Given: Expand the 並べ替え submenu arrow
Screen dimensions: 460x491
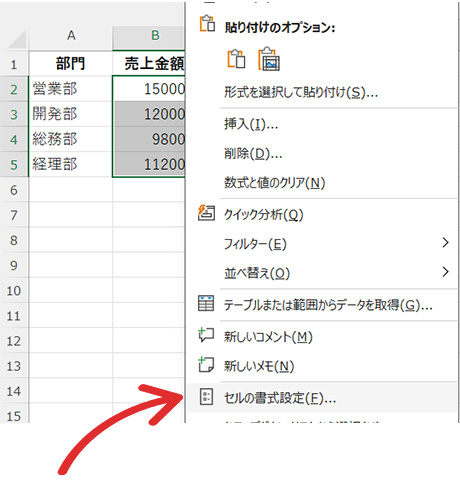Looking at the screenshot, I should coord(445,272).
